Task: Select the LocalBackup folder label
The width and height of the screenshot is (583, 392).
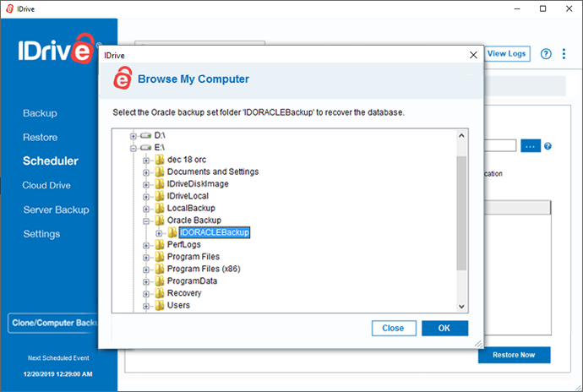Action: pyautogui.click(x=191, y=209)
